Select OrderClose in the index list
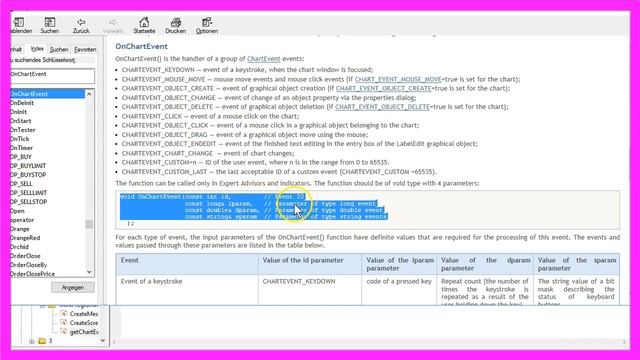This screenshot has width=640, height=360. [x=25, y=256]
